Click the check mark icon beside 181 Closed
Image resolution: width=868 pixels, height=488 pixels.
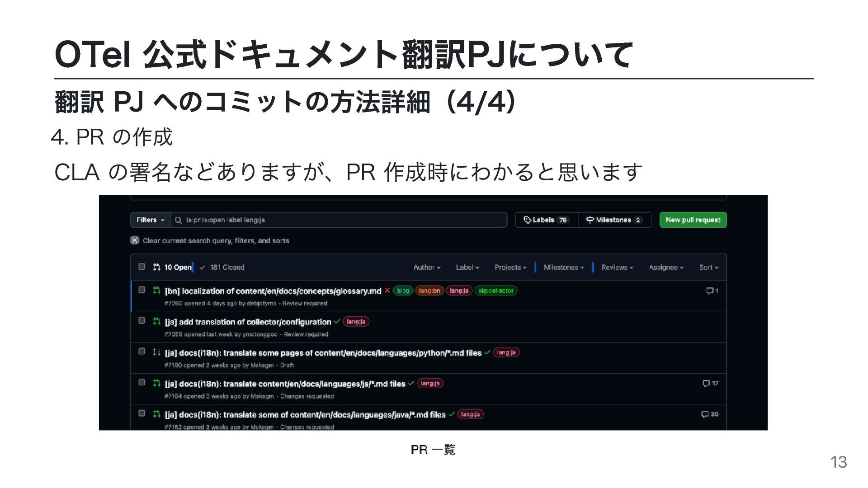(x=202, y=267)
